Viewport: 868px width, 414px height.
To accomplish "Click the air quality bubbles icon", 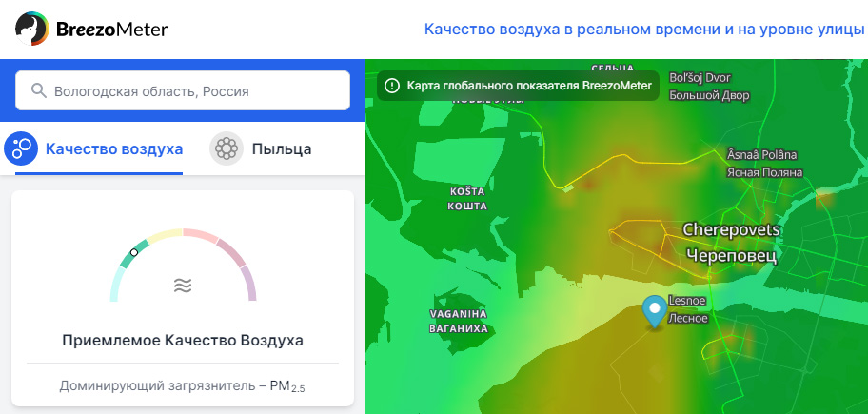I will coord(21,148).
